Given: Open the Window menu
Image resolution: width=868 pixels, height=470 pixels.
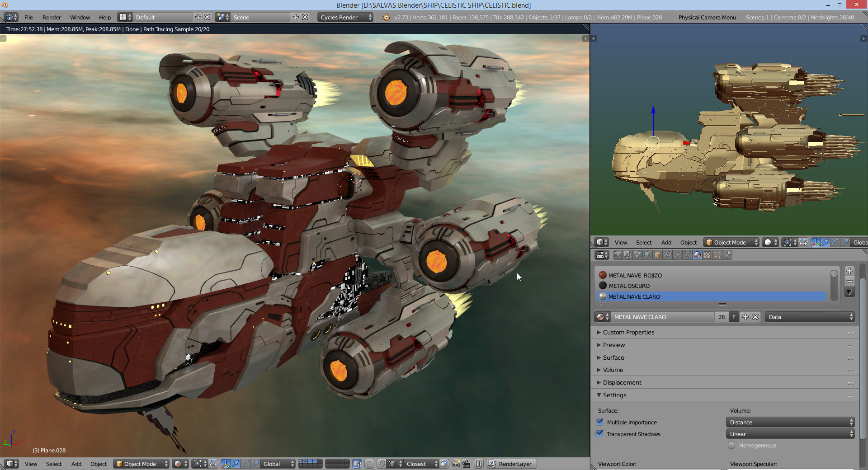Looking at the screenshot, I should click(80, 17).
